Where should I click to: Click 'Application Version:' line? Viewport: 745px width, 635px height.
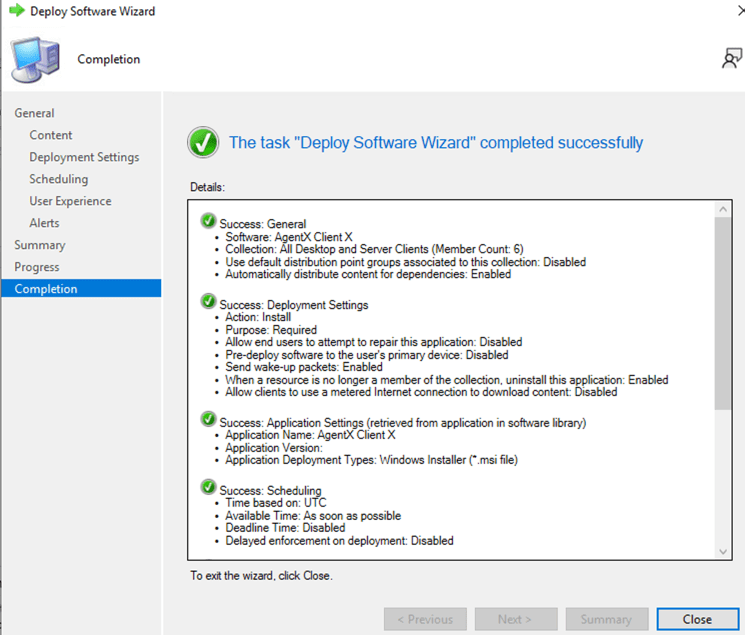pyautogui.click(x=274, y=448)
